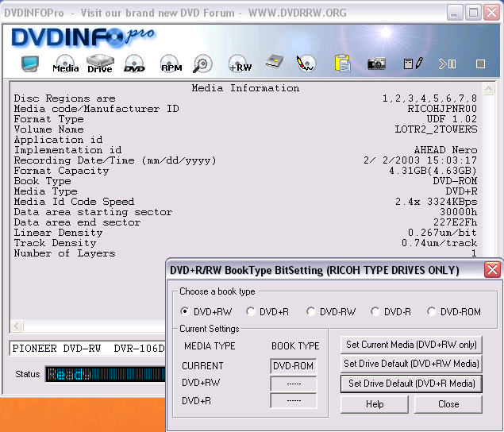The width and height of the screenshot is (504, 432).
Task: Click the notepad with pencil icon
Action: pyautogui.click(x=414, y=64)
